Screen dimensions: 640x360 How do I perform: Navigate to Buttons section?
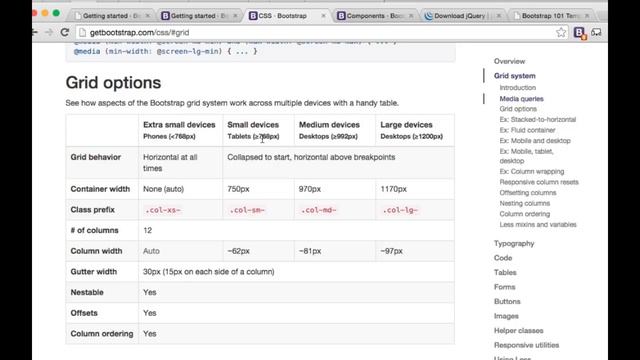pos(507,302)
